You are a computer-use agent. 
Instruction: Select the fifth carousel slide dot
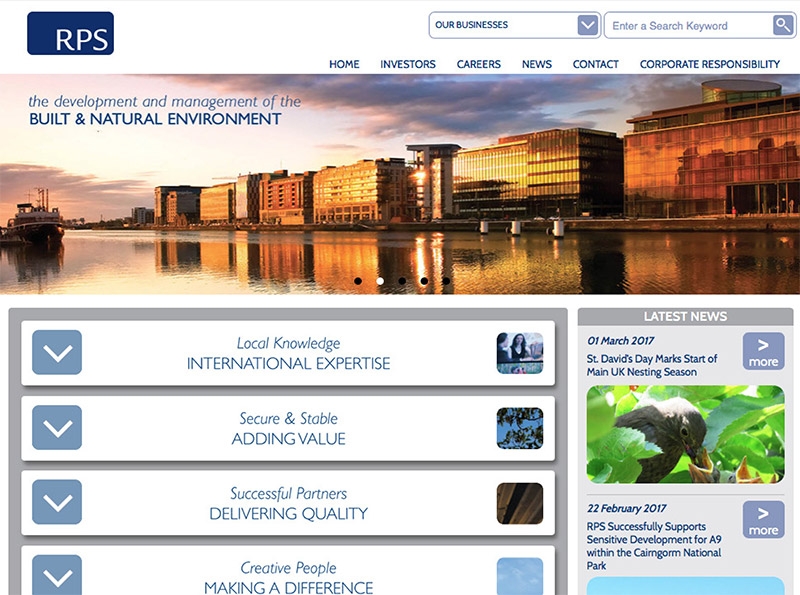click(446, 281)
